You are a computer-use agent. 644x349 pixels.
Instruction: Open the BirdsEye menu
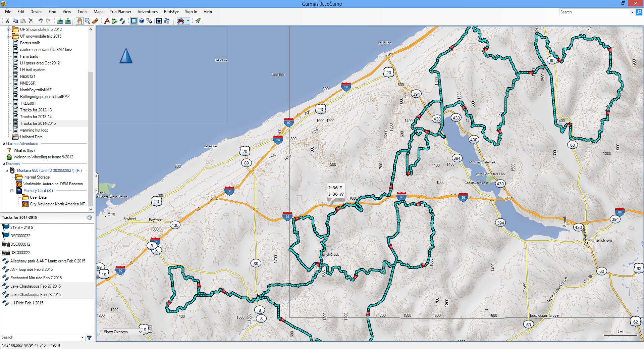[171, 12]
